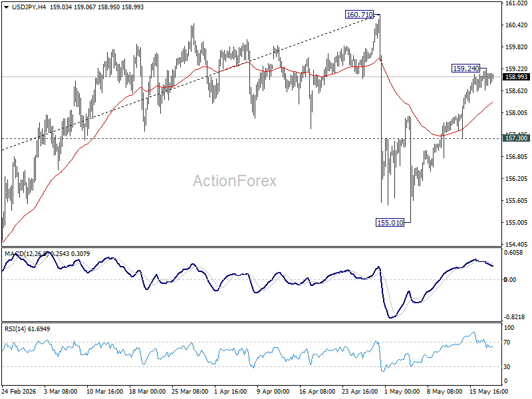The image size is (532, 399).
Task: Select the 157.300 level price tag
Action: point(516,138)
